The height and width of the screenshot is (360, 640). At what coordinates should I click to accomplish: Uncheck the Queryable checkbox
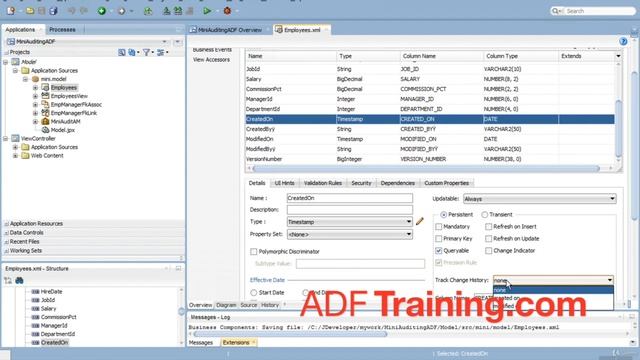tap(439, 251)
